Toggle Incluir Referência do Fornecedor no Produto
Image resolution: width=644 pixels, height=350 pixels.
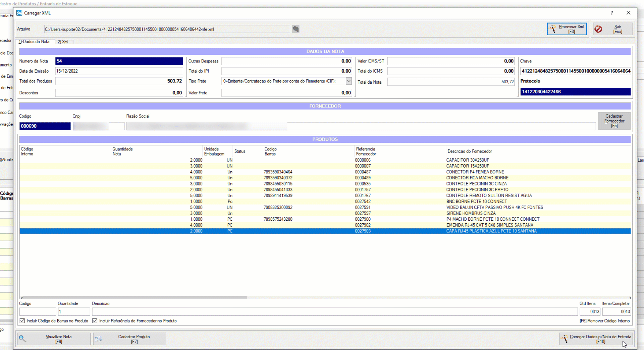click(95, 321)
